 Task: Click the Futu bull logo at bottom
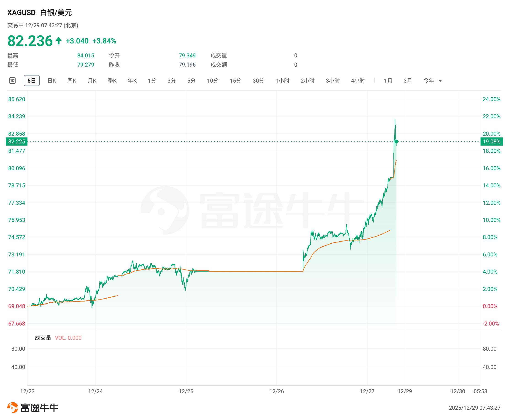point(13,407)
